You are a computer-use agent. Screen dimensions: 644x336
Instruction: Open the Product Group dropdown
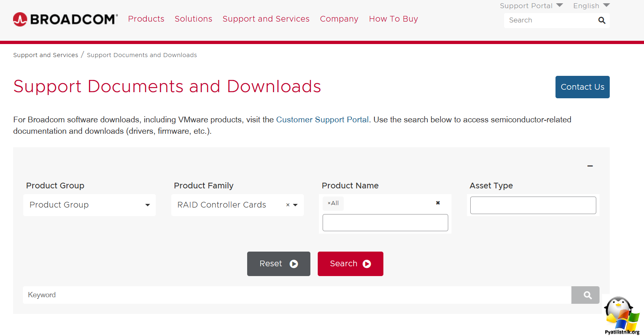[x=89, y=205]
